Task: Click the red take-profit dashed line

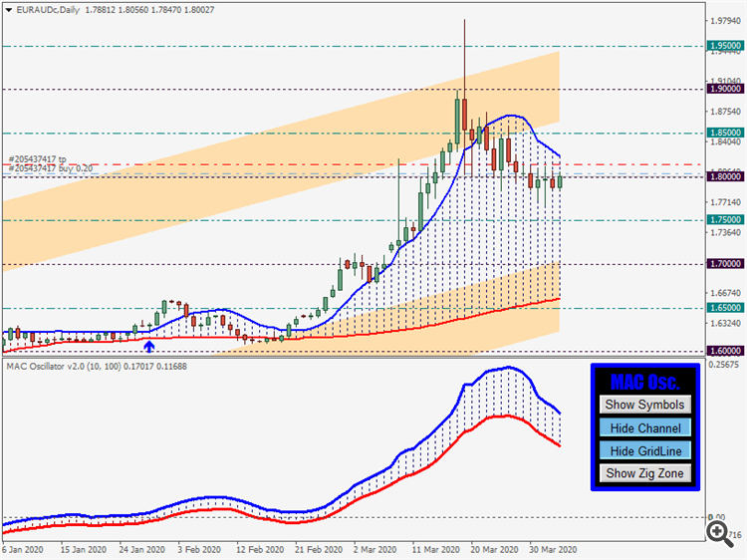Action: tap(353, 164)
